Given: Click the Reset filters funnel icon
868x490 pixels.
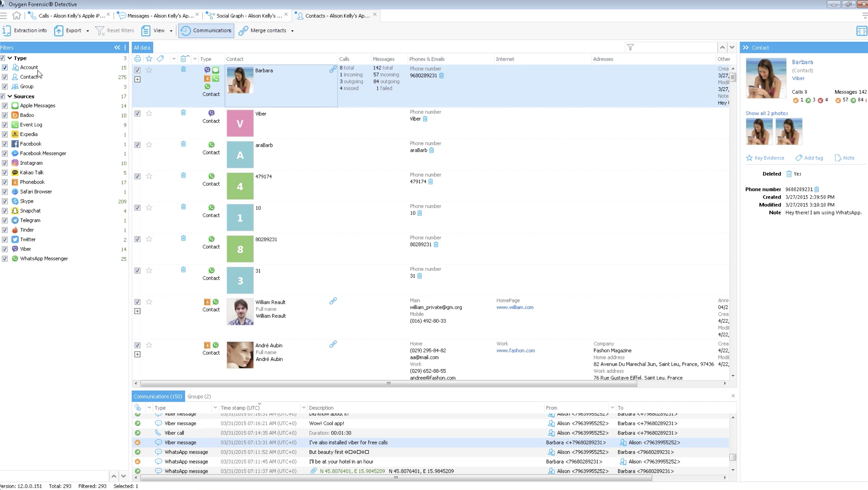Looking at the screenshot, I should tap(100, 31).
